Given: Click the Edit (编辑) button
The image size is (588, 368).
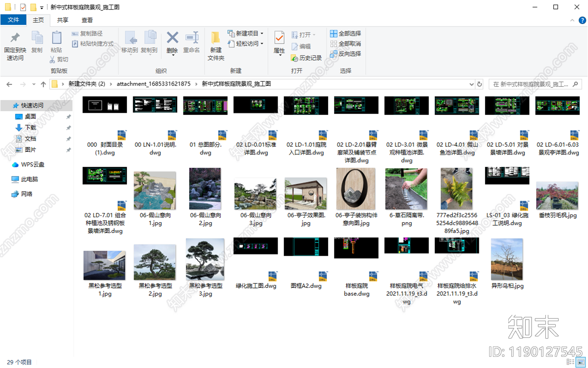Looking at the screenshot, I should coord(301,46).
